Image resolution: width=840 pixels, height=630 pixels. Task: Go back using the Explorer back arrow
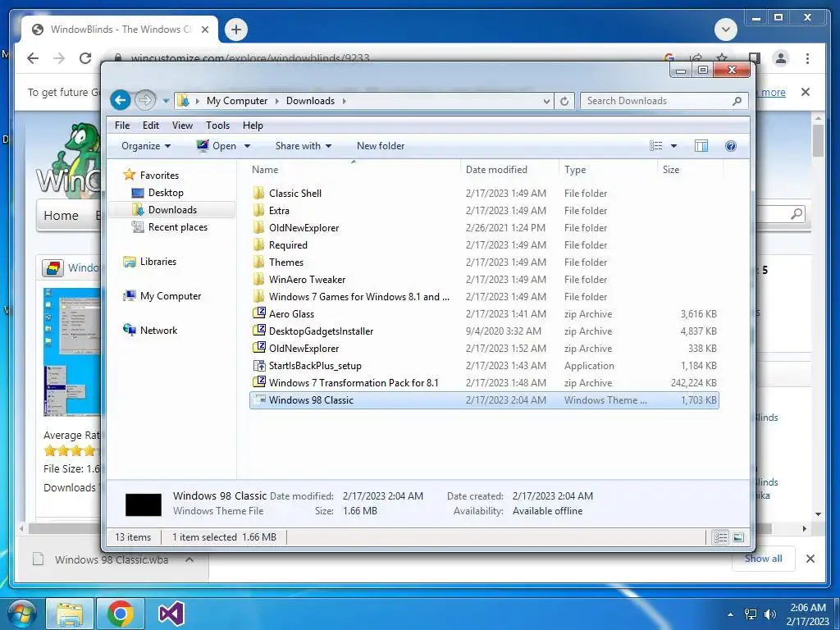point(121,100)
